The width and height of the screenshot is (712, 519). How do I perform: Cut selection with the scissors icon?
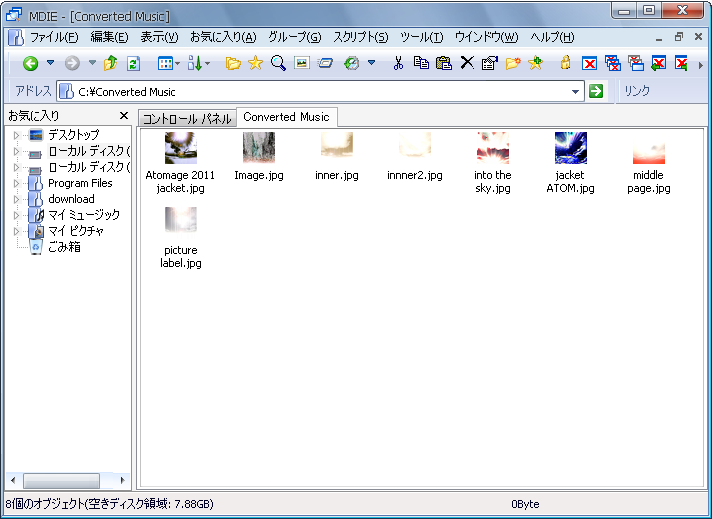(x=398, y=63)
